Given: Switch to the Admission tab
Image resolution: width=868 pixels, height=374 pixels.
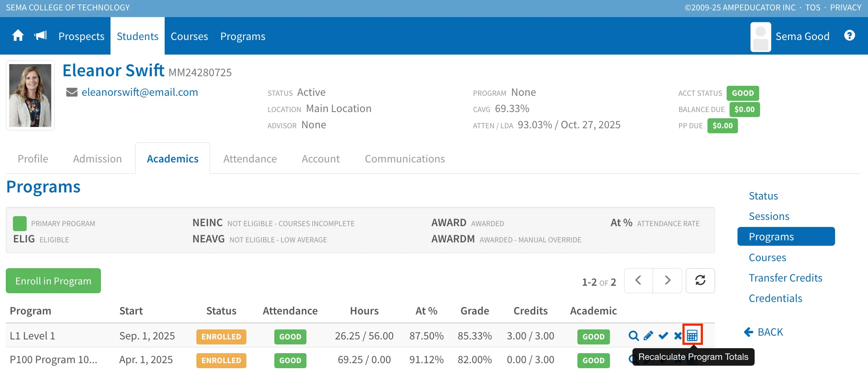Looking at the screenshot, I should [98, 159].
